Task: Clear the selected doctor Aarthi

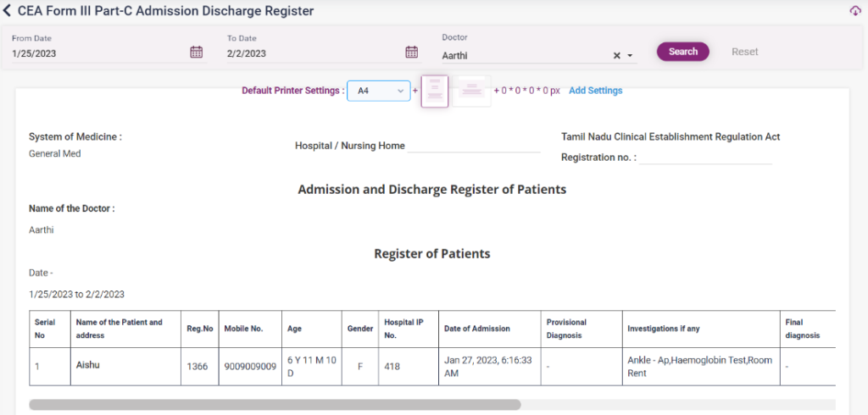Action: [x=616, y=56]
